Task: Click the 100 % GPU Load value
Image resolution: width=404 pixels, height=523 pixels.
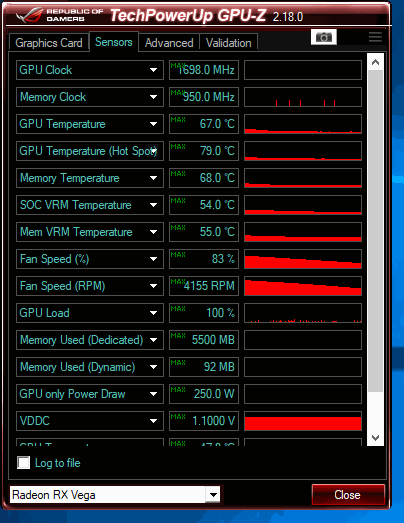Action: (x=204, y=313)
